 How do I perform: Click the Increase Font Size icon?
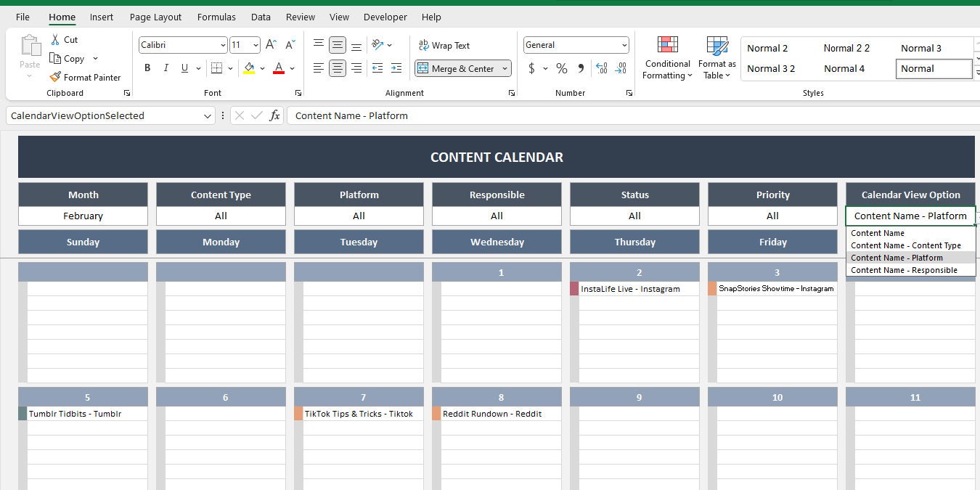tap(269, 44)
